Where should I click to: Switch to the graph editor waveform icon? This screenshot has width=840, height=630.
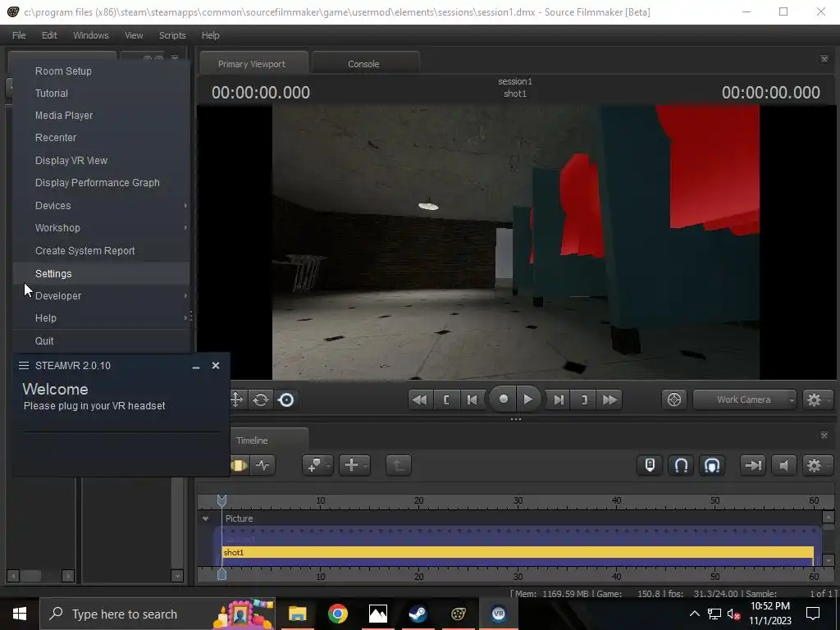pyautogui.click(x=262, y=465)
